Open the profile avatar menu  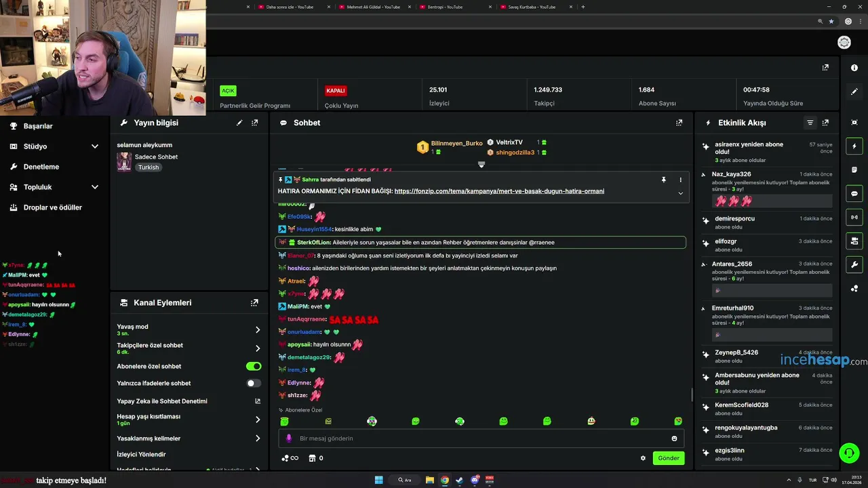tap(844, 43)
